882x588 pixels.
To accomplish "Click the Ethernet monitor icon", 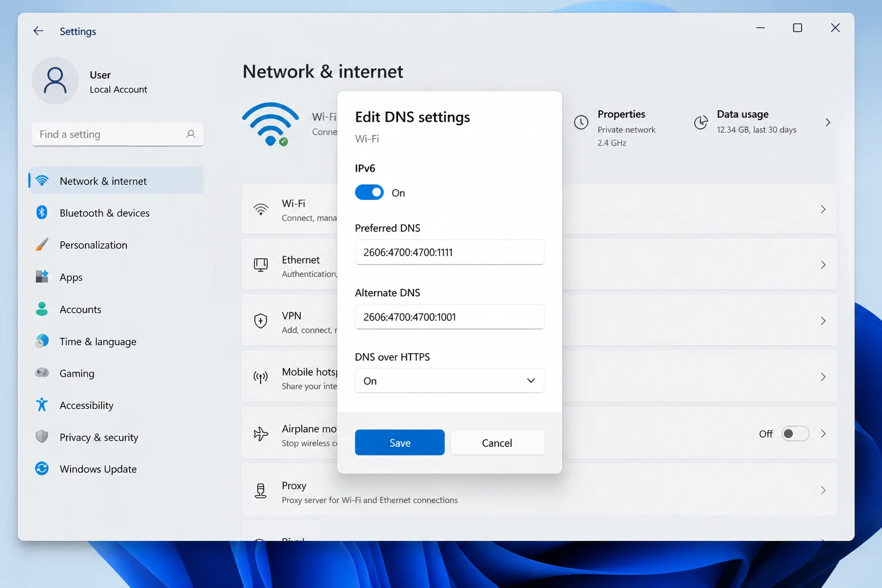I will (261, 265).
